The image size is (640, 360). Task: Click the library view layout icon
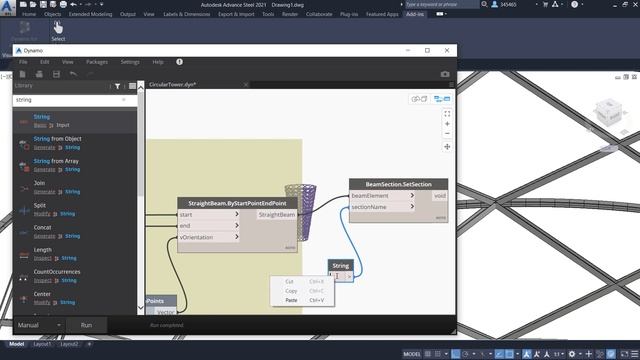[x=132, y=86]
